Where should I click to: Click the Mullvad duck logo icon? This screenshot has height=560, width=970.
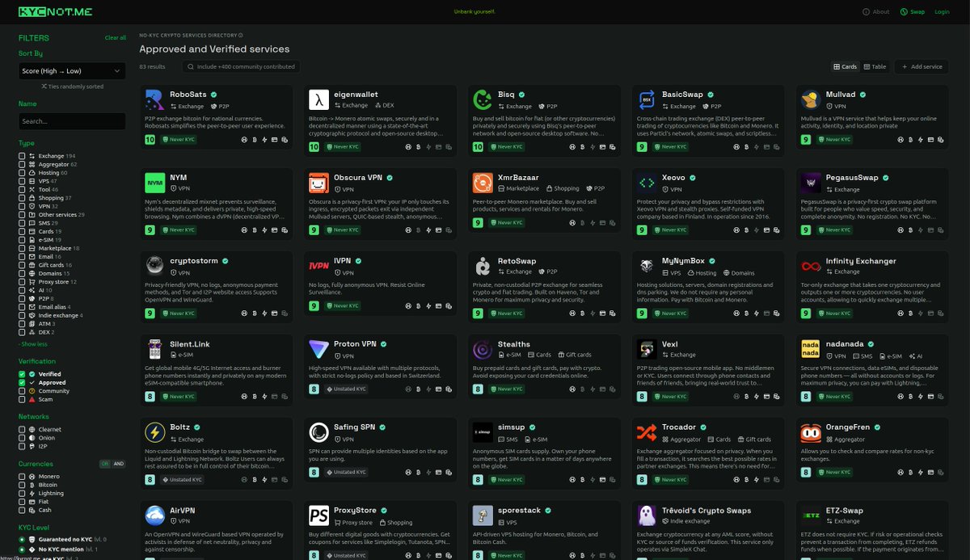click(x=811, y=99)
